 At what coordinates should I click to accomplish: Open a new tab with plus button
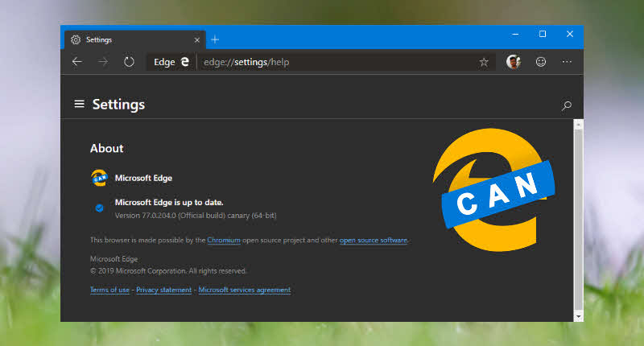pos(215,39)
